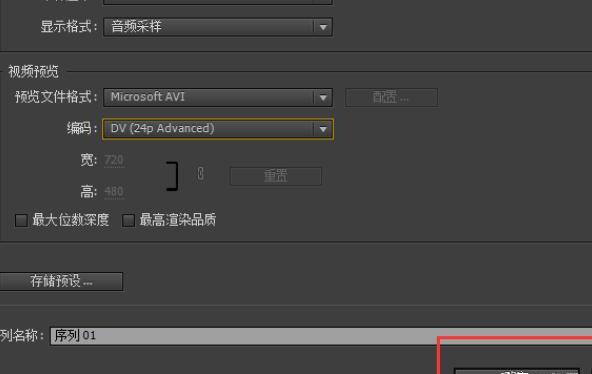Select the Microsoft AVI format combo box
Image resolution: width=592 pixels, height=374 pixels.
218,98
